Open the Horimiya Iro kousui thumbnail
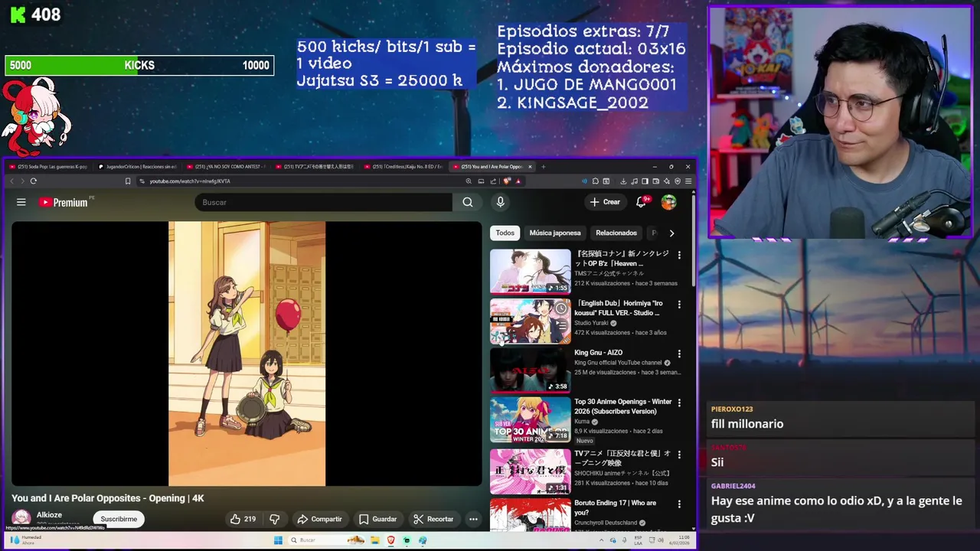The height and width of the screenshot is (551, 980). (x=531, y=321)
